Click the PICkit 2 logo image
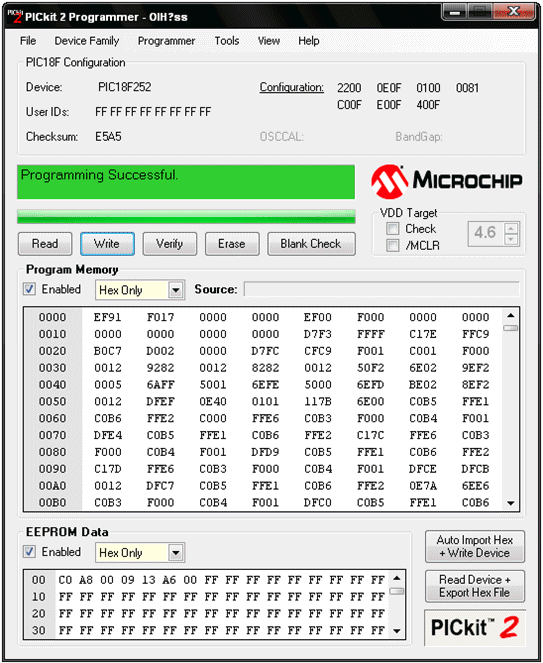Screen dimensions: 543x663 tap(474, 628)
